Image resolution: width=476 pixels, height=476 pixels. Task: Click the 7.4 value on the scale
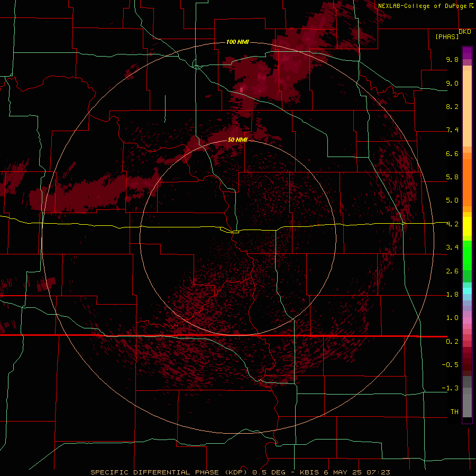click(452, 130)
